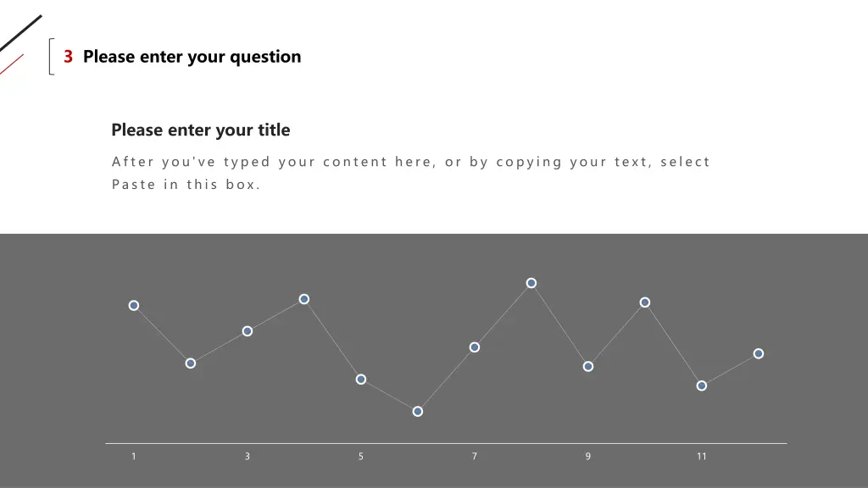This screenshot has height=488, width=868.
Task: Click the horizontal chart axis line
Action: (x=446, y=443)
